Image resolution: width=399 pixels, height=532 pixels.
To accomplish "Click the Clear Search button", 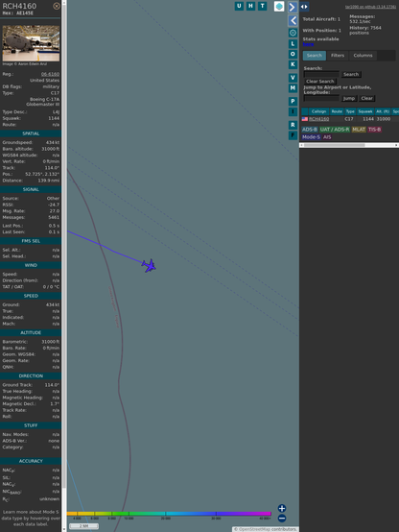I will pyautogui.click(x=320, y=82).
